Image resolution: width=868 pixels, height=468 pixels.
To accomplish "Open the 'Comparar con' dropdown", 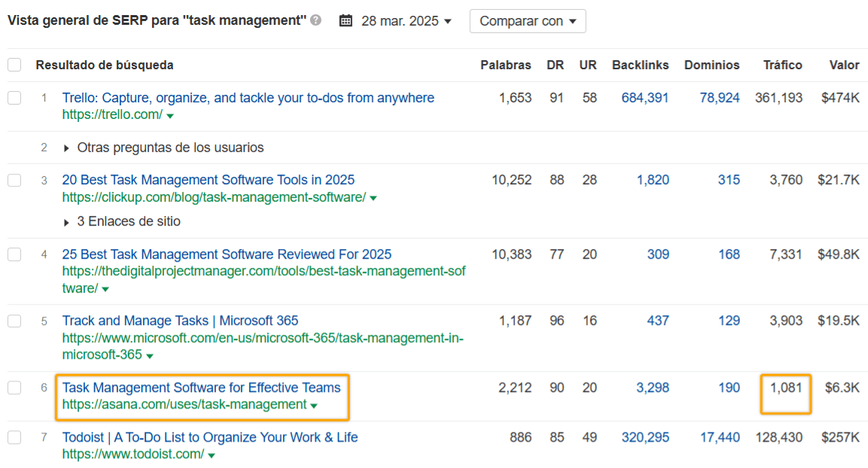I will (527, 20).
